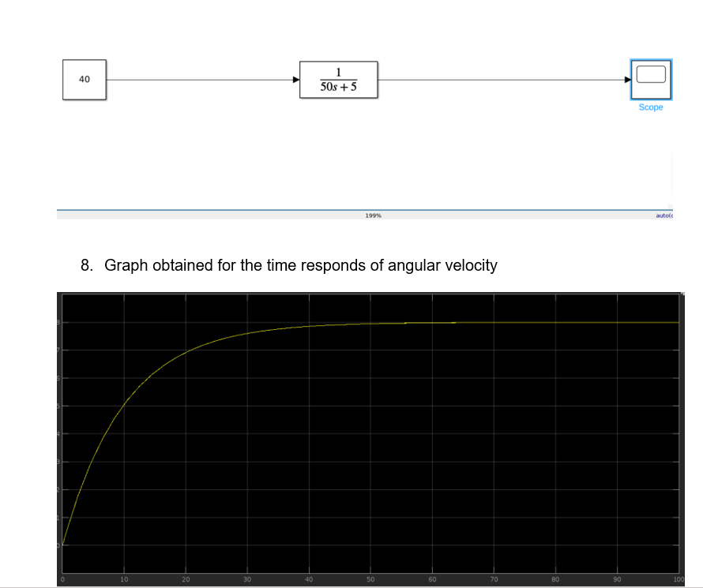Click the 50 tick mark on the time axis
Image resolution: width=703 pixels, height=588 pixels.
(x=370, y=579)
